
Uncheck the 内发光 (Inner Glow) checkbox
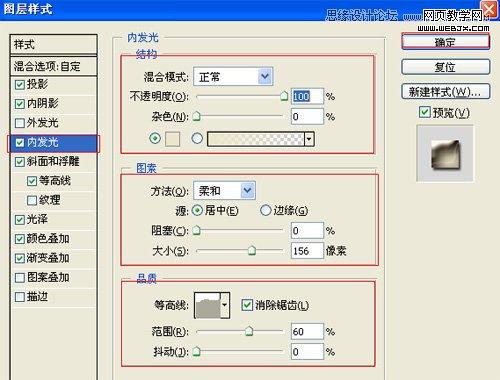[x=20, y=143]
